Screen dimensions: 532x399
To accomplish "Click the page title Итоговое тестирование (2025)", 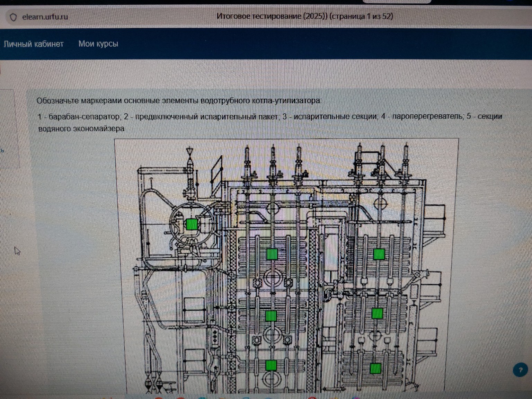I will (304, 16).
